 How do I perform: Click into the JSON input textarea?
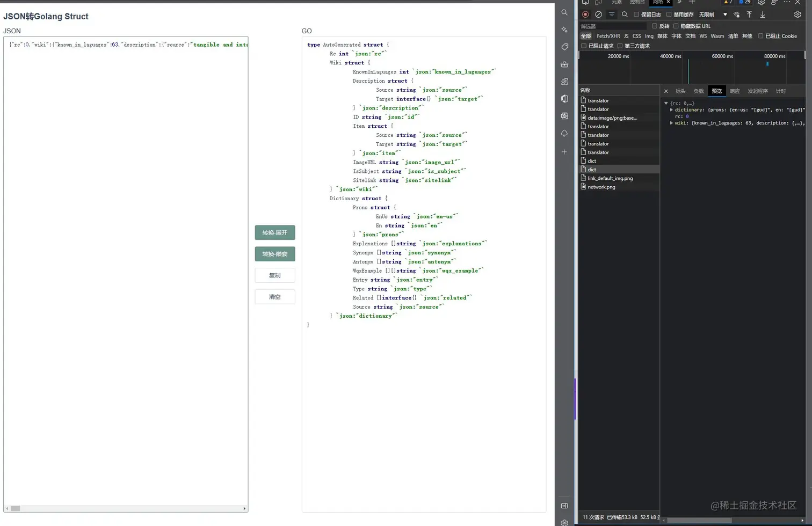pos(126,271)
